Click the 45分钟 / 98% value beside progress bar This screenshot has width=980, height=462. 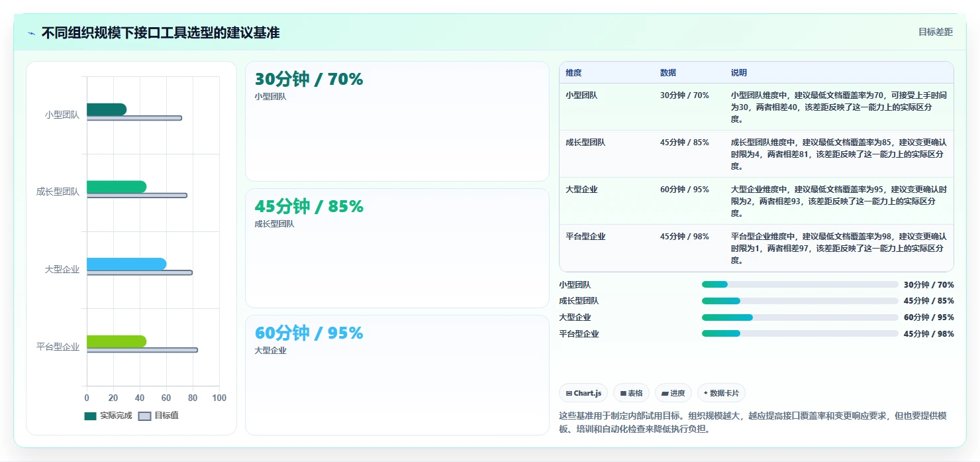click(929, 334)
